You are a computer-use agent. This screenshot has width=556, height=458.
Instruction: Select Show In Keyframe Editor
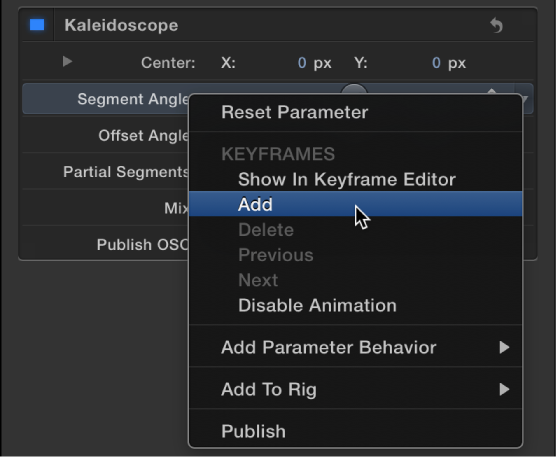[355, 179]
